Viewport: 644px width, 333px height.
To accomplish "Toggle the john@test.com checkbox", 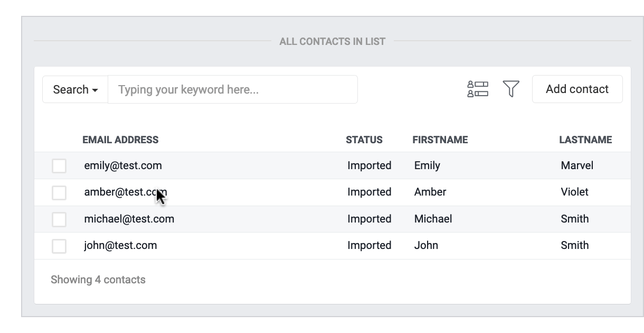I will pos(59,246).
